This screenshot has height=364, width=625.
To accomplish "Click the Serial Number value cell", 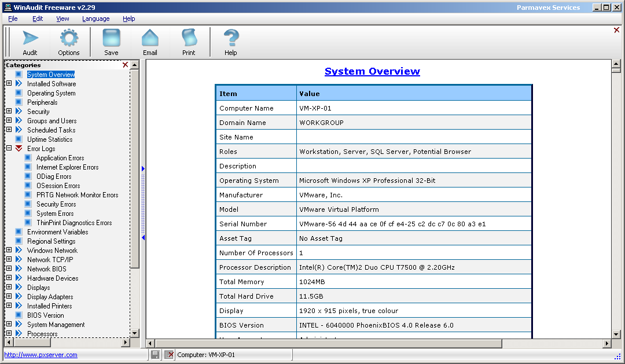I will click(414, 223).
